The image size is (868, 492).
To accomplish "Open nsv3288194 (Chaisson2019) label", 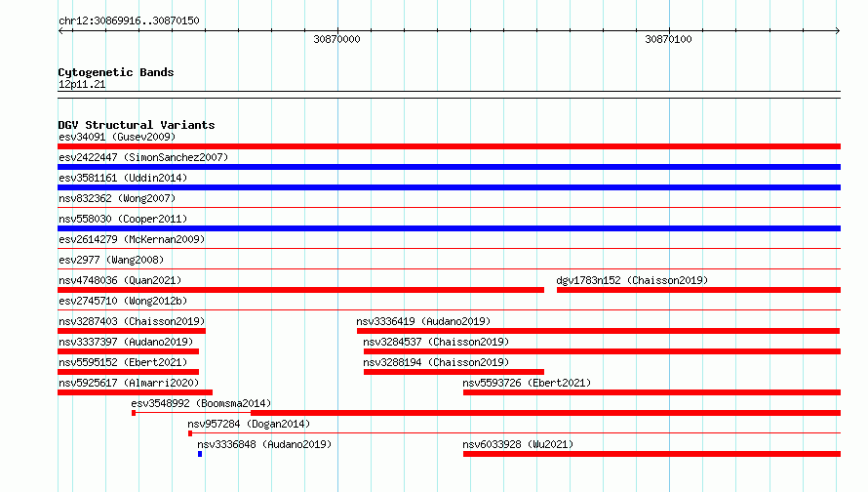I will (x=436, y=362).
